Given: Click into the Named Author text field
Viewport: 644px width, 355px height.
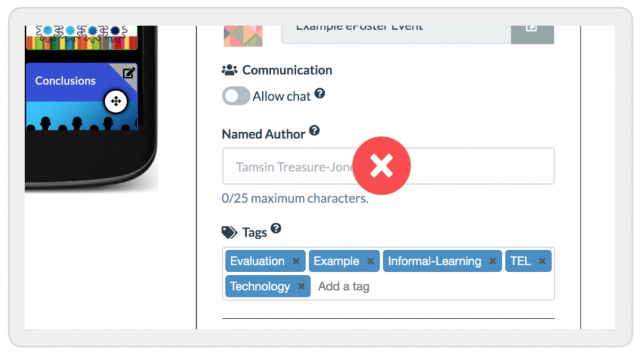Looking at the screenshot, I should (388, 166).
